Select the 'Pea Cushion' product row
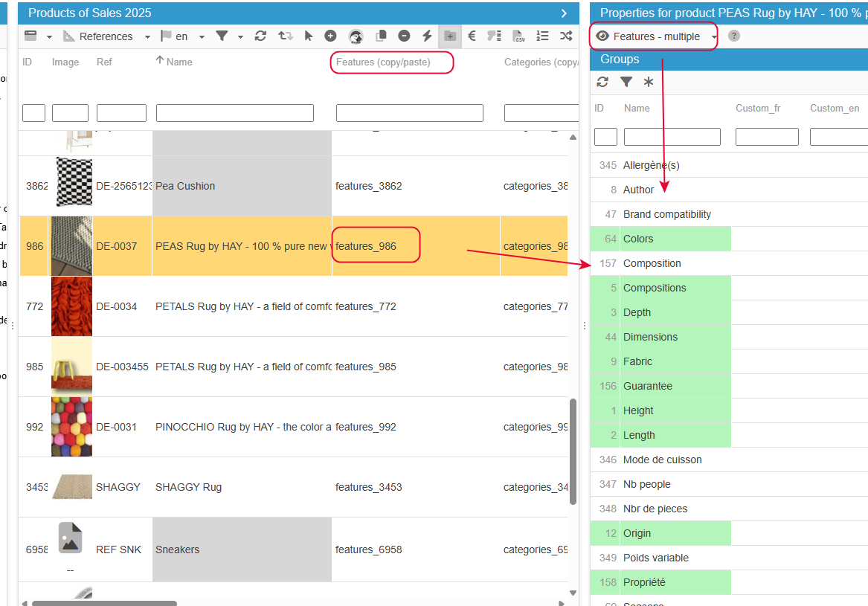 click(293, 186)
